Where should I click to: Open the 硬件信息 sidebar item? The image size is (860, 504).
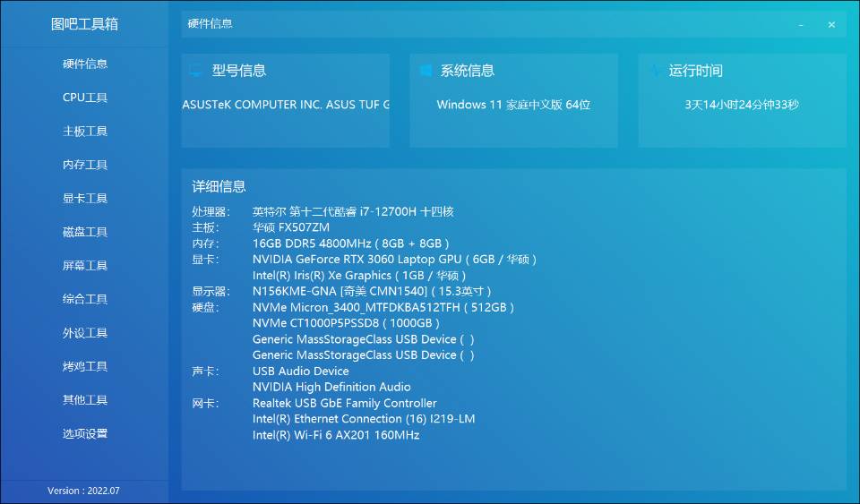[x=85, y=64]
